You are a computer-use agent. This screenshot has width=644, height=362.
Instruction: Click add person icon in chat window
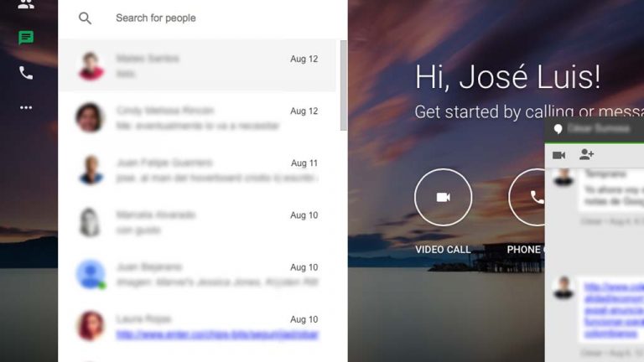click(586, 155)
